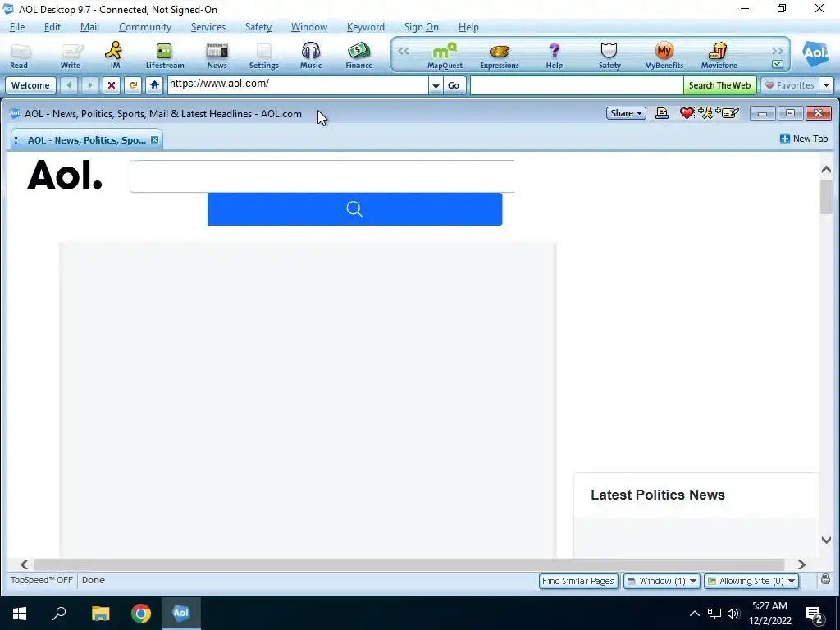Go to the home page via the house icon
Screen dimensions: 840x630
pyautogui.click(x=154, y=85)
